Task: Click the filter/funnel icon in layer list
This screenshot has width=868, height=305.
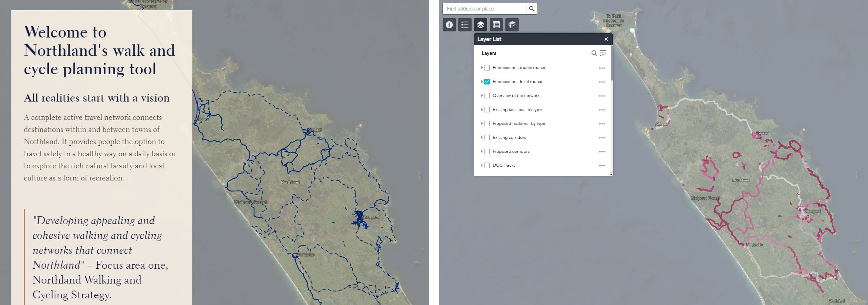Action: 603,53
